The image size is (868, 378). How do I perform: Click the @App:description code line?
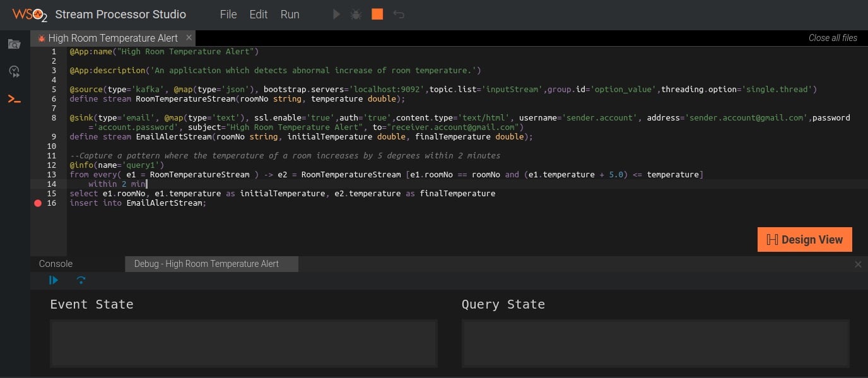(276, 71)
